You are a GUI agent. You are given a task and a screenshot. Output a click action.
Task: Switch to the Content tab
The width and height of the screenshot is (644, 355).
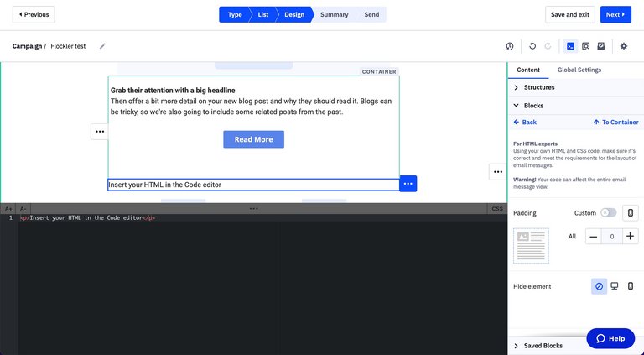click(528, 70)
